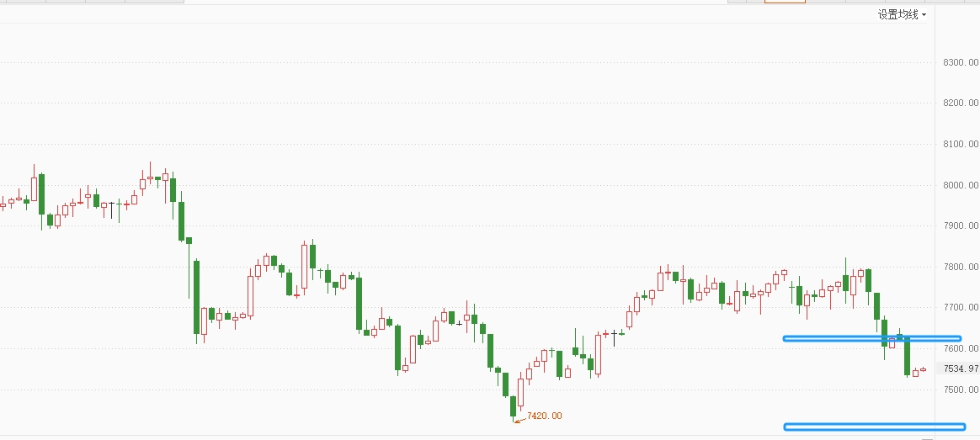
Task: Select the green candle at the 7420.00 low
Action: click(513, 407)
